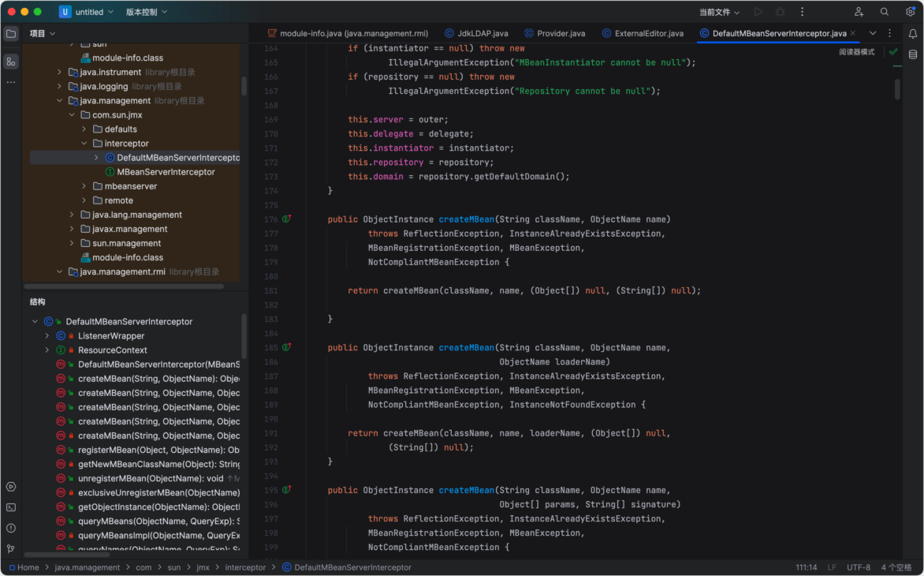
Task: Expand the java.logging library node
Action: tap(59, 86)
